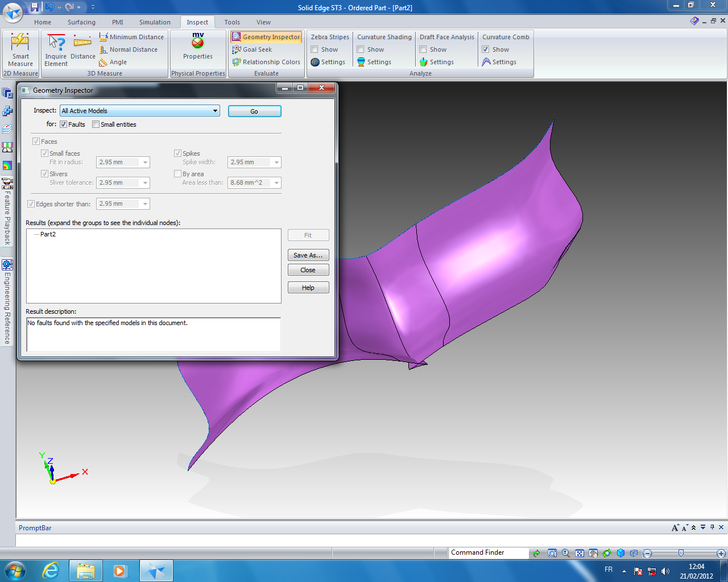
Task: Click the Zoom Area icon in status bar
Action: (x=552, y=553)
